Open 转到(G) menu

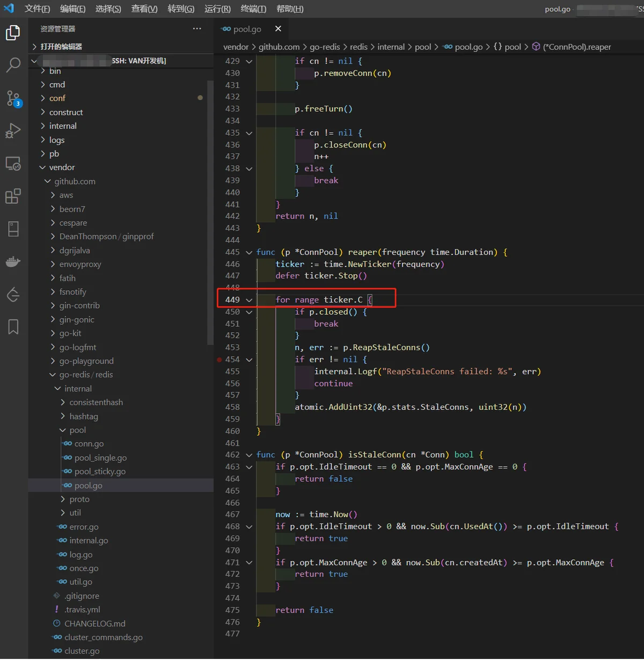point(181,9)
